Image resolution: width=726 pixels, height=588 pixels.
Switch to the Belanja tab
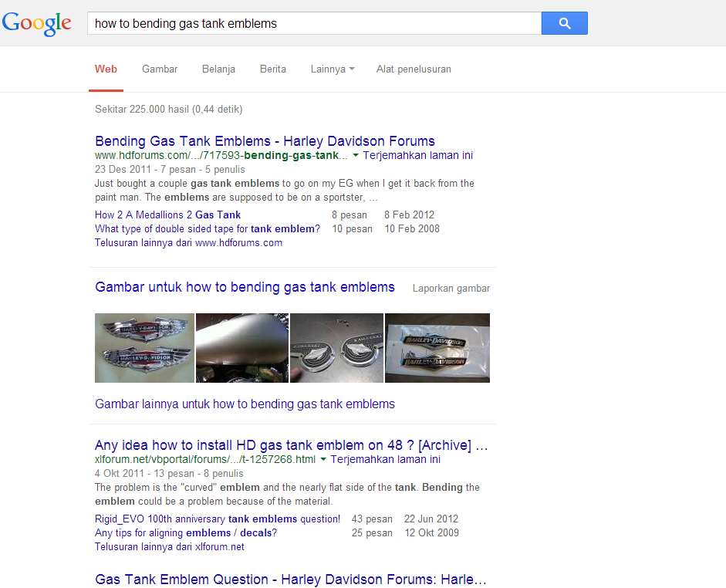(218, 69)
